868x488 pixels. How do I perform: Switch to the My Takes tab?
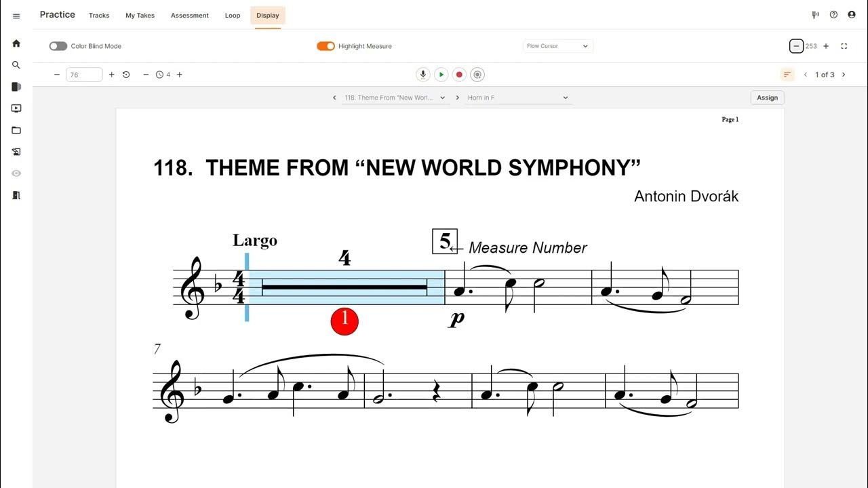pos(140,16)
